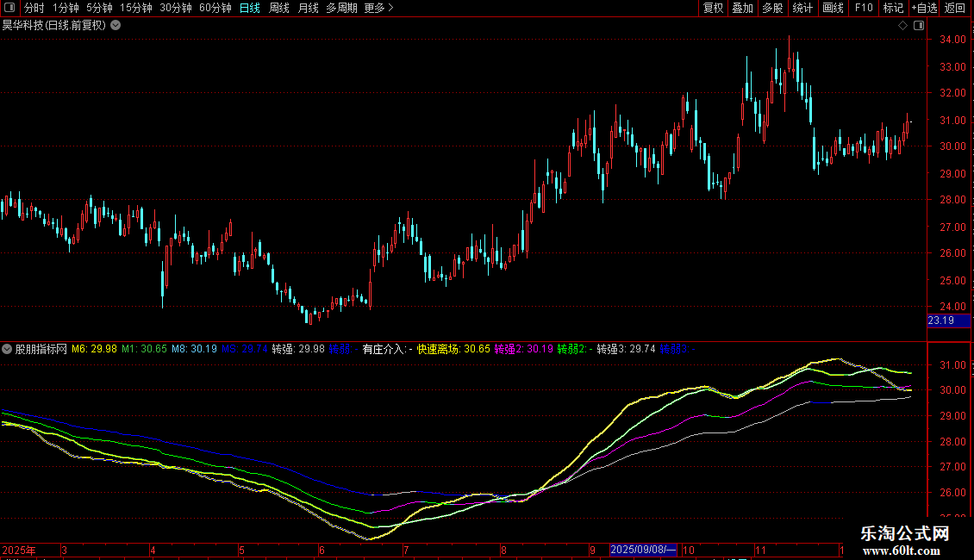Click the 统计 statistics button
Image resolution: width=974 pixels, height=560 pixels.
pos(802,8)
